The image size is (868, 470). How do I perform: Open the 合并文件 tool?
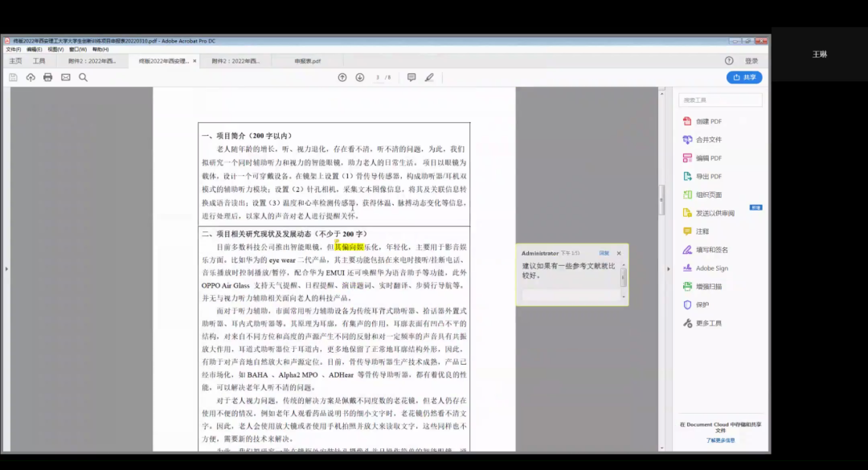(708, 140)
